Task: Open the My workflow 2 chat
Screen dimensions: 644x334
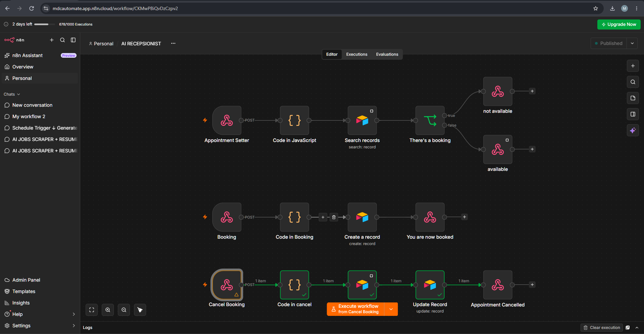Action: 40,116
